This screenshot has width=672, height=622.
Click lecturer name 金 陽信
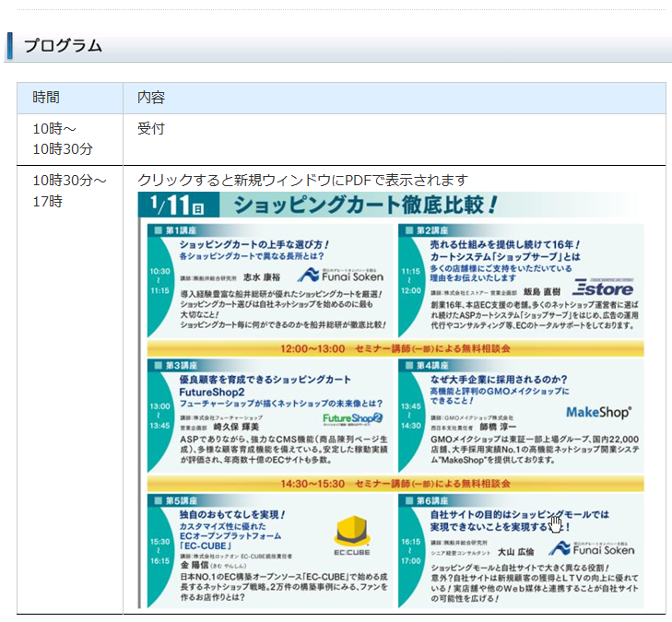point(195,565)
